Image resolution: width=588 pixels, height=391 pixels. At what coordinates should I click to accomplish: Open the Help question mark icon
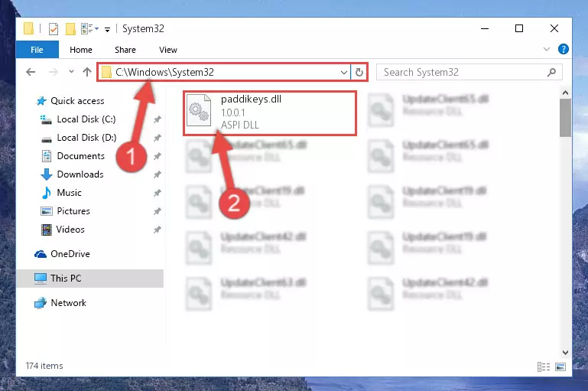point(563,49)
